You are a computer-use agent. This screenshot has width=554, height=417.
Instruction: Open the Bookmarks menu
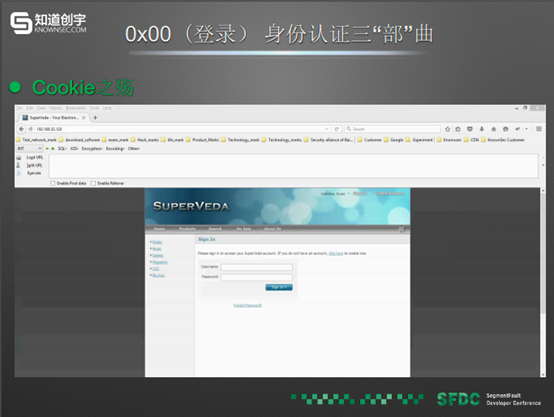click(x=76, y=108)
